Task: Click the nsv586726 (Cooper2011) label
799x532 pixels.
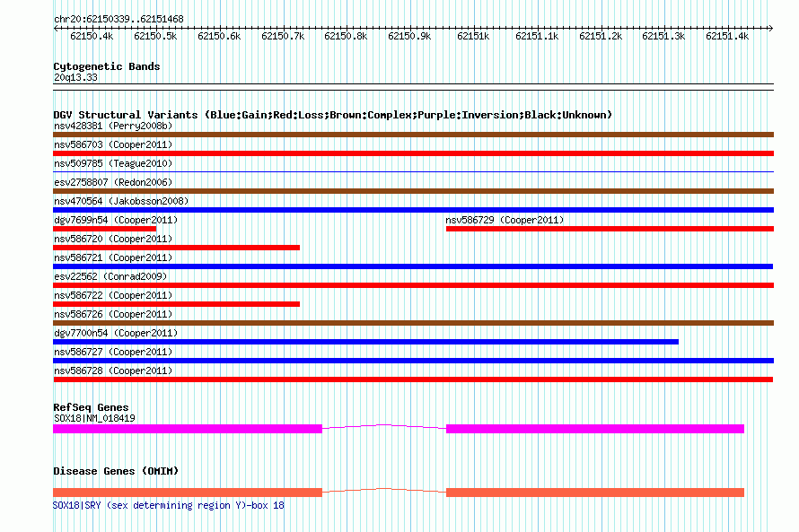Action: pos(113,314)
